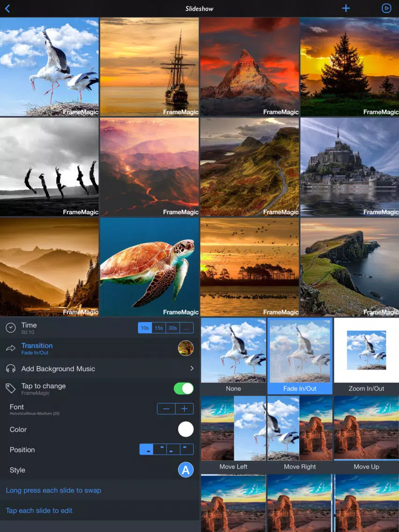Set slide time to 15s
The image size is (399, 532).
pyautogui.click(x=159, y=328)
